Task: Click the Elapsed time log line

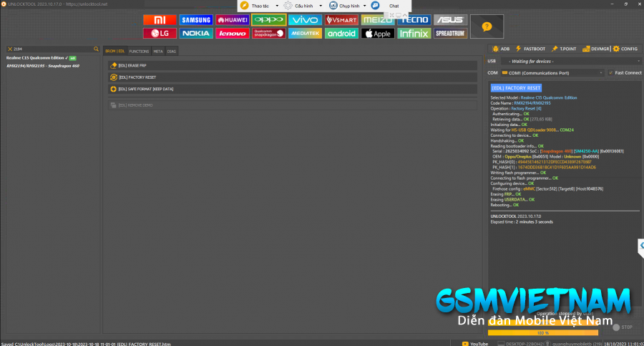Action: (x=522, y=222)
